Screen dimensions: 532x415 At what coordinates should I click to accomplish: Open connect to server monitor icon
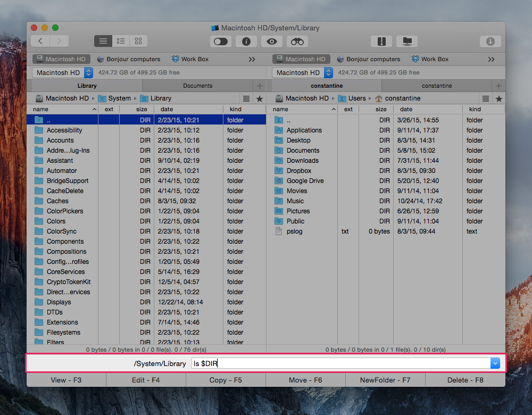pos(407,41)
